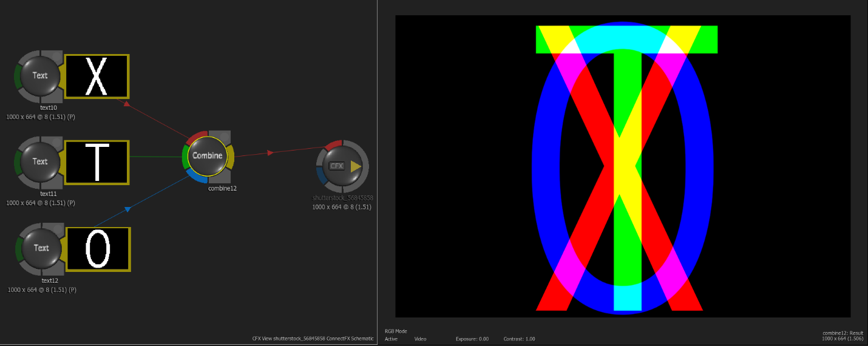
Task: Click the Video label in viewer status
Action: [x=420, y=339]
